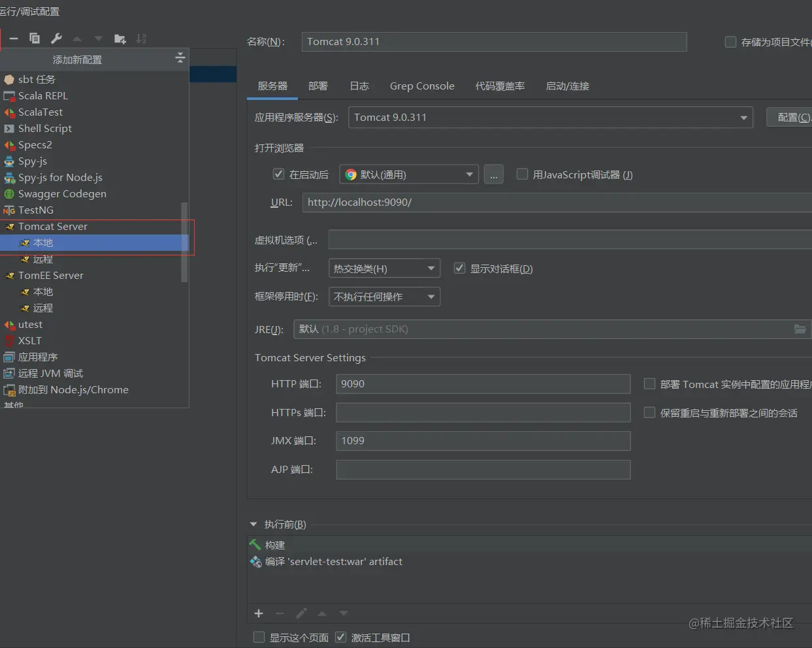Click the 名称 field containing Tomcat 9.0.311
This screenshot has height=648, width=812.
pos(495,42)
